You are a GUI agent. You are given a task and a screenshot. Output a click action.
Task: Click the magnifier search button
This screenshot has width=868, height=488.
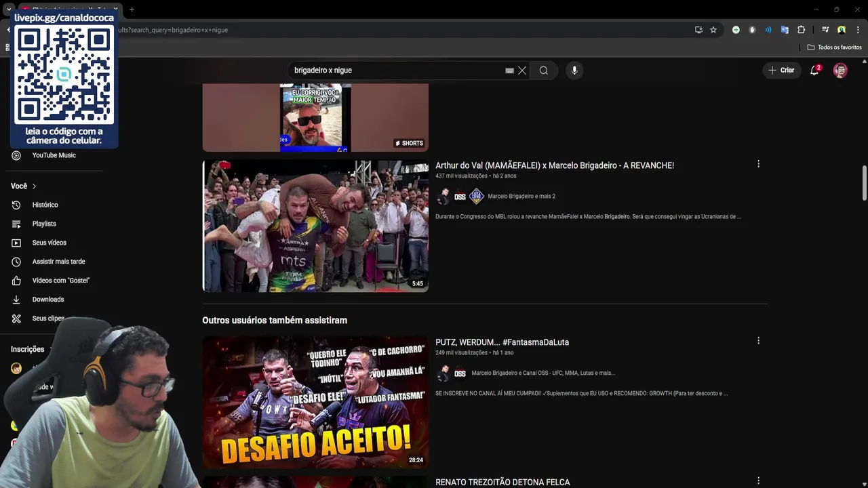pyautogui.click(x=544, y=70)
